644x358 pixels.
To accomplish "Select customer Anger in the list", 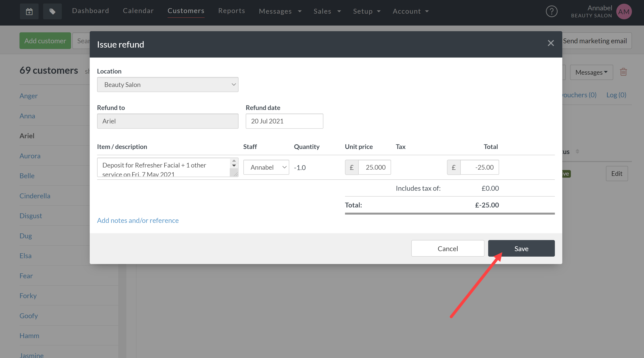I will click(28, 96).
